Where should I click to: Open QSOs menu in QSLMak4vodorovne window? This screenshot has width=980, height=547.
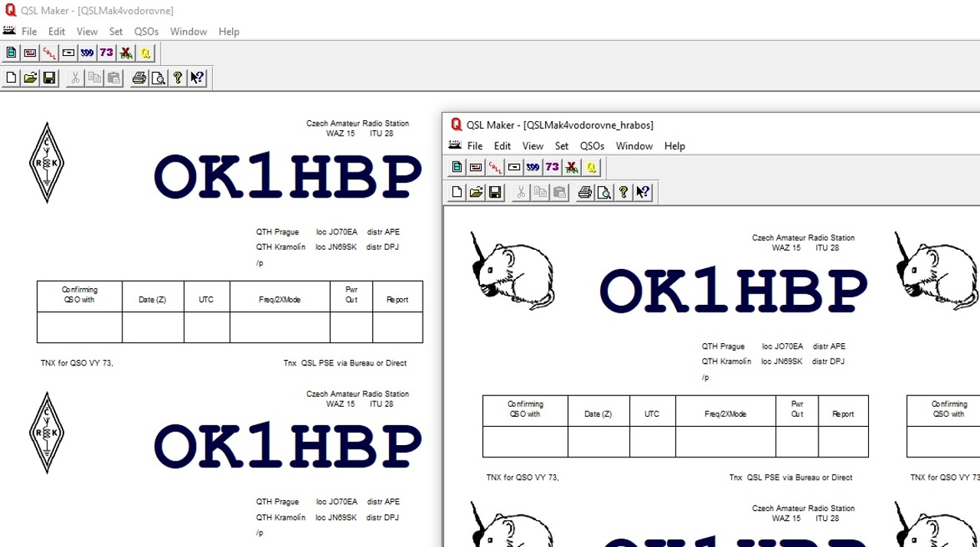click(x=146, y=31)
